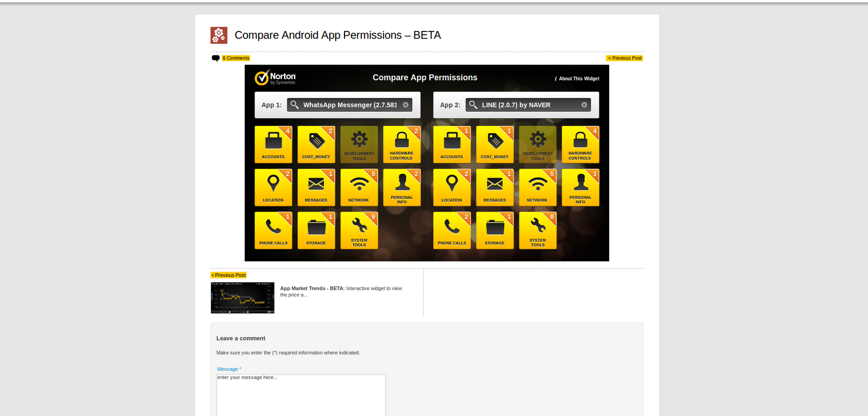Open App 2 Network permissions tile
The height and width of the screenshot is (416, 868).
click(538, 187)
